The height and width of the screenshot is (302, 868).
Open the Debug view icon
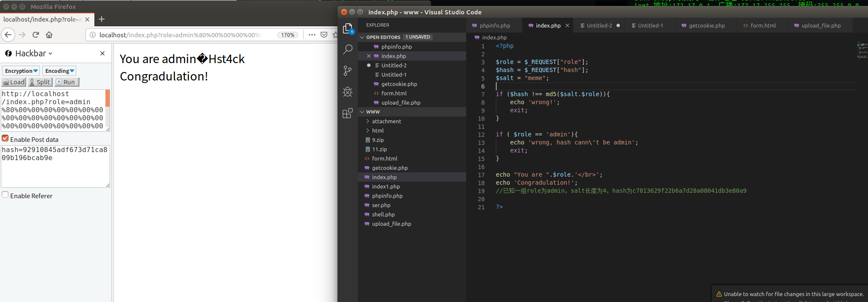click(348, 92)
